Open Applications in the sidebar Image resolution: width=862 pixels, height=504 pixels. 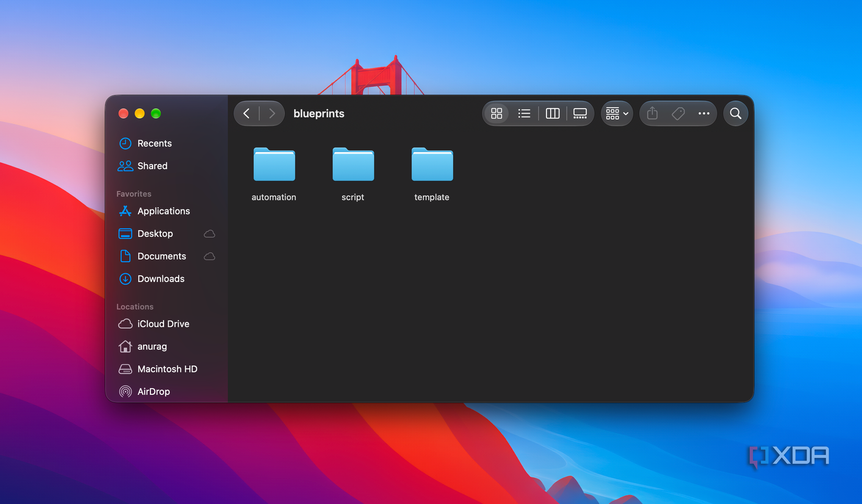tap(167, 211)
